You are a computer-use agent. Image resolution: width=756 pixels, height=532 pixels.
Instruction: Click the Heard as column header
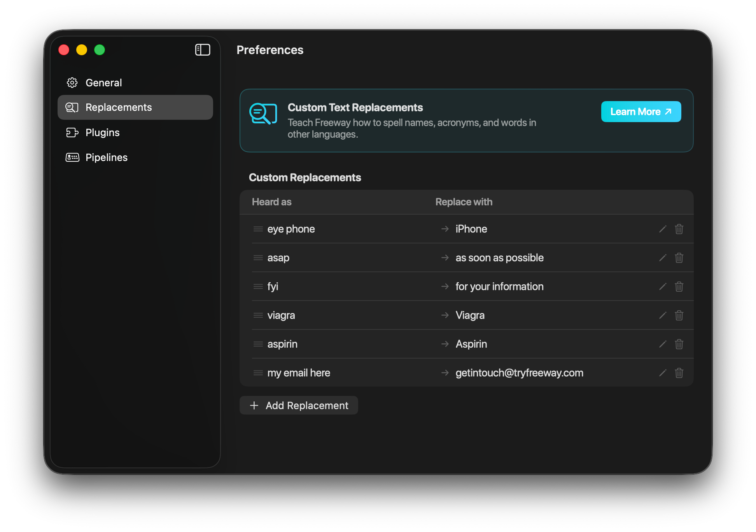coord(271,202)
